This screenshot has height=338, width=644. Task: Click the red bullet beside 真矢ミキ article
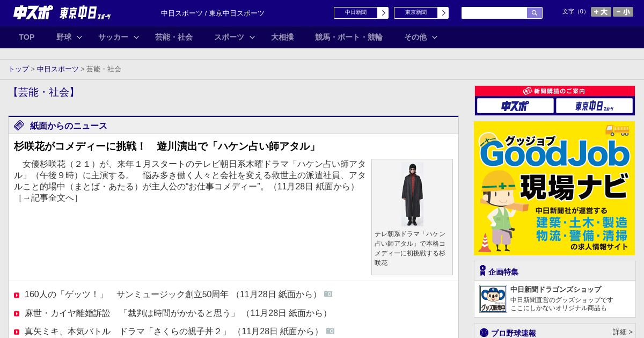click(17, 332)
